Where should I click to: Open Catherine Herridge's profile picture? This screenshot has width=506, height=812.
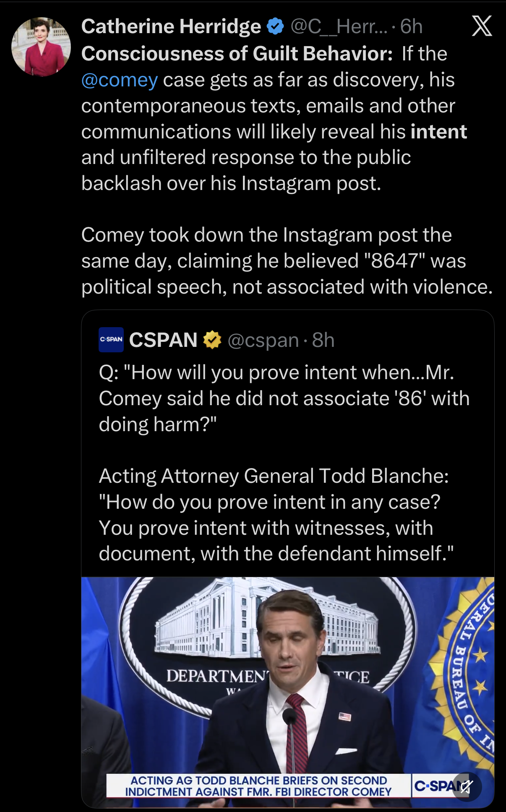[41, 47]
